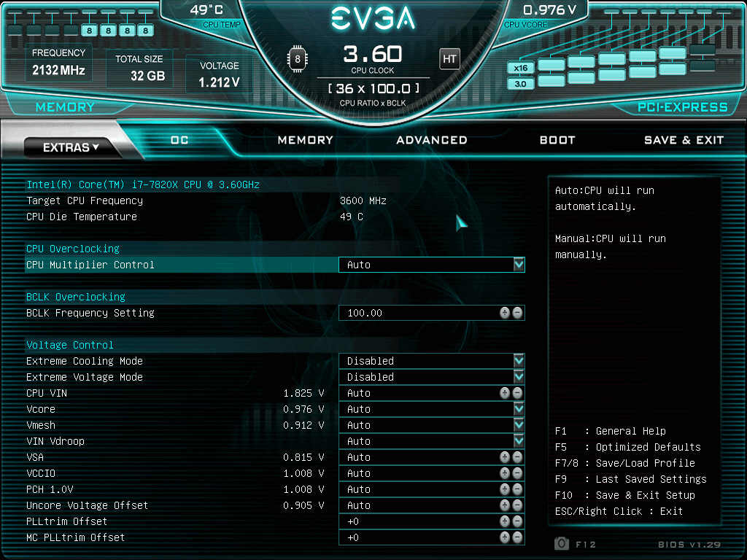The height and width of the screenshot is (560, 747).
Task: Increase MC PLLtrim Offset with plus icon
Action: tap(505, 537)
